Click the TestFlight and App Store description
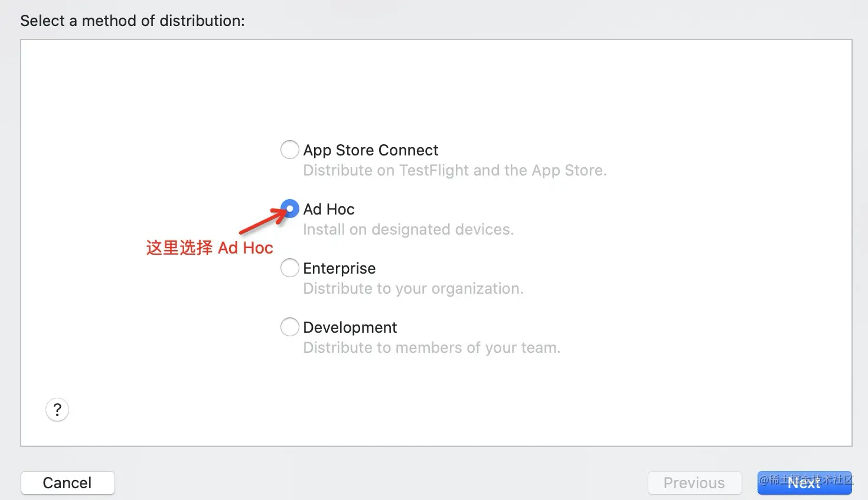 point(455,170)
